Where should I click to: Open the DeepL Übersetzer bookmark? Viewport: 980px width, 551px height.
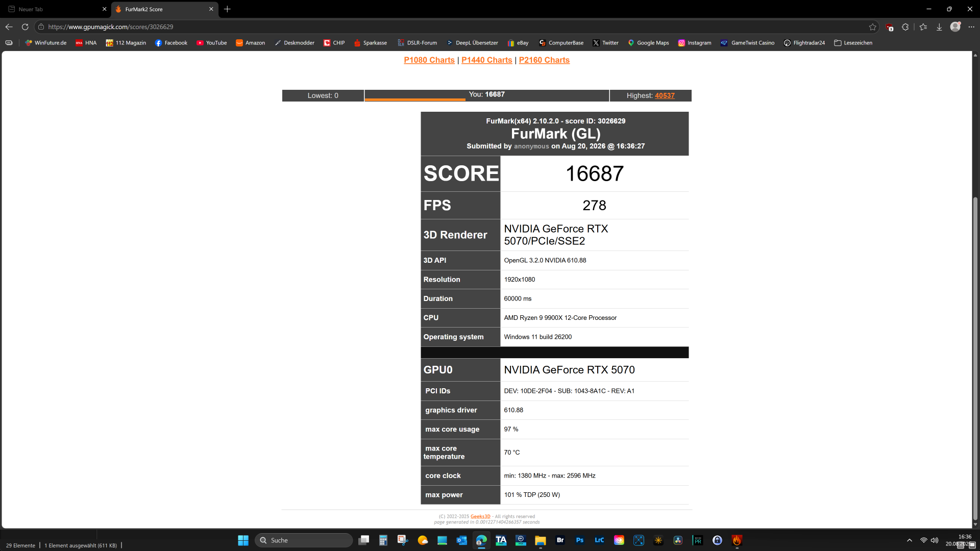tap(472, 43)
